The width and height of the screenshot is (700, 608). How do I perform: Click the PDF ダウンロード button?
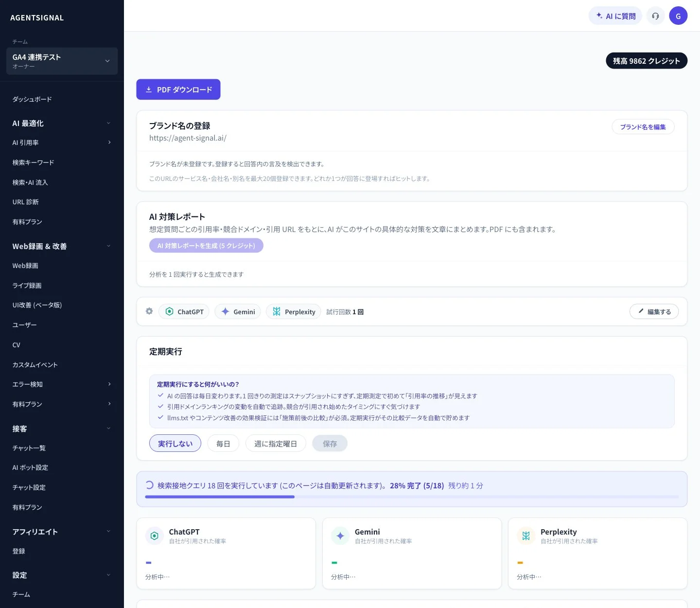tap(178, 89)
